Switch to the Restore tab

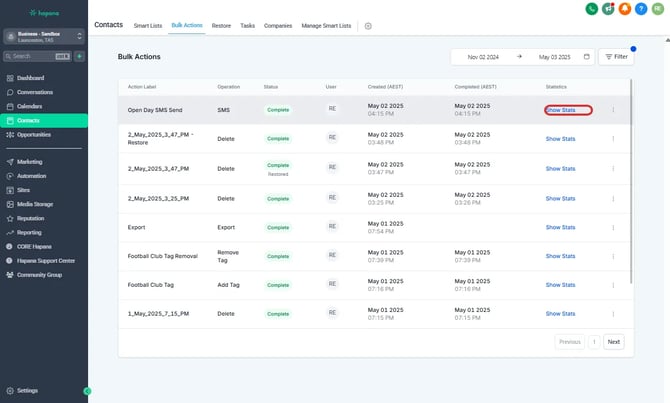point(222,25)
